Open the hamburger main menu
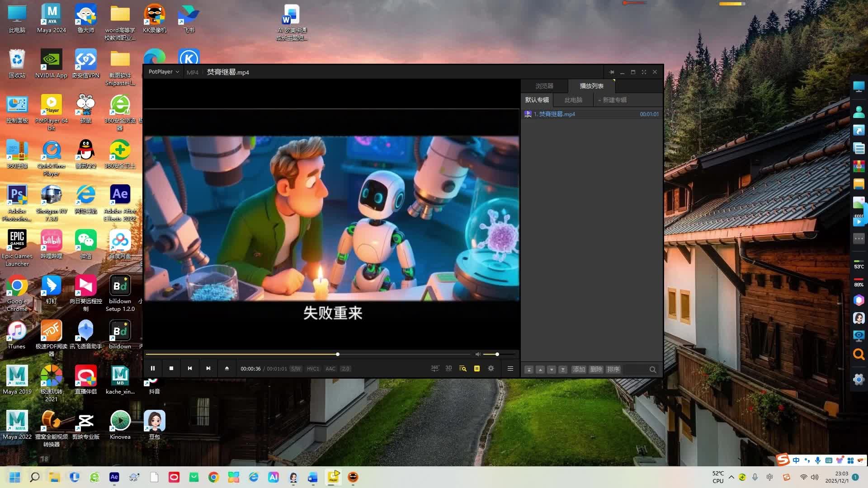This screenshot has width=868, height=488. tap(510, 368)
